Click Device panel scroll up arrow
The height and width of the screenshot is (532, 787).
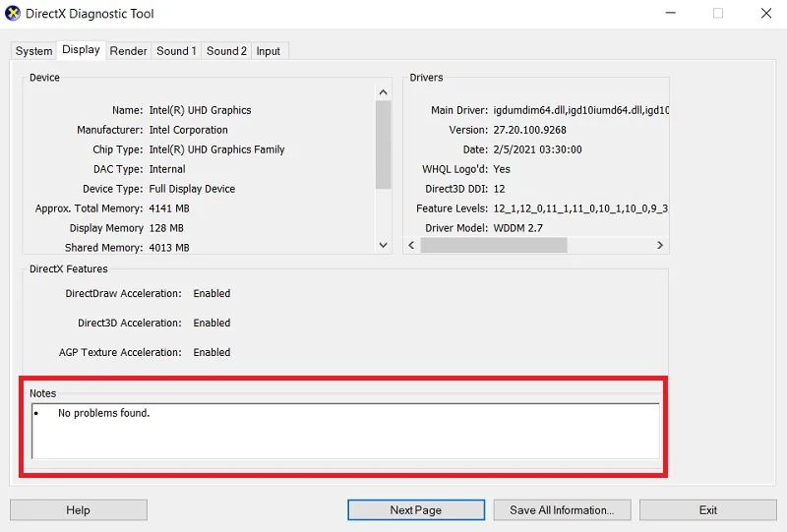pos(384,92)
